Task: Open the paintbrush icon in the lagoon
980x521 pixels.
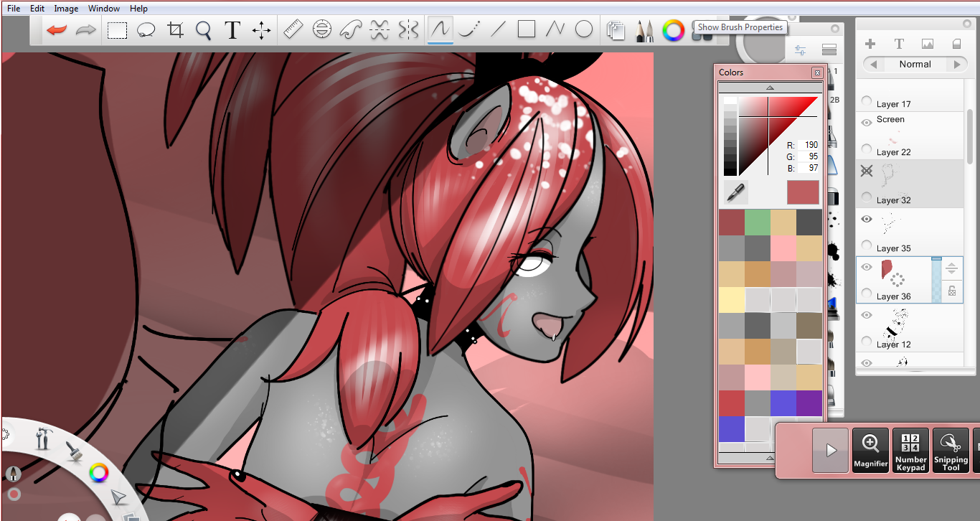Action: pos(74,451)
